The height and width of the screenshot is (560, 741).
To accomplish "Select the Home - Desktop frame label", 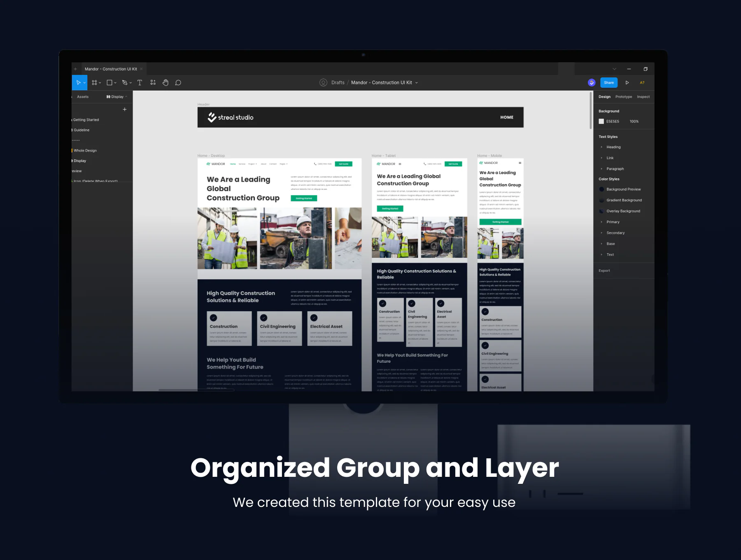I will [211, 156].
